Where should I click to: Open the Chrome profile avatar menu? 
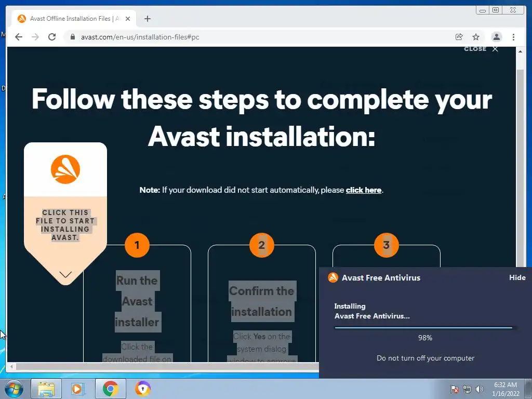pos(496,37)
